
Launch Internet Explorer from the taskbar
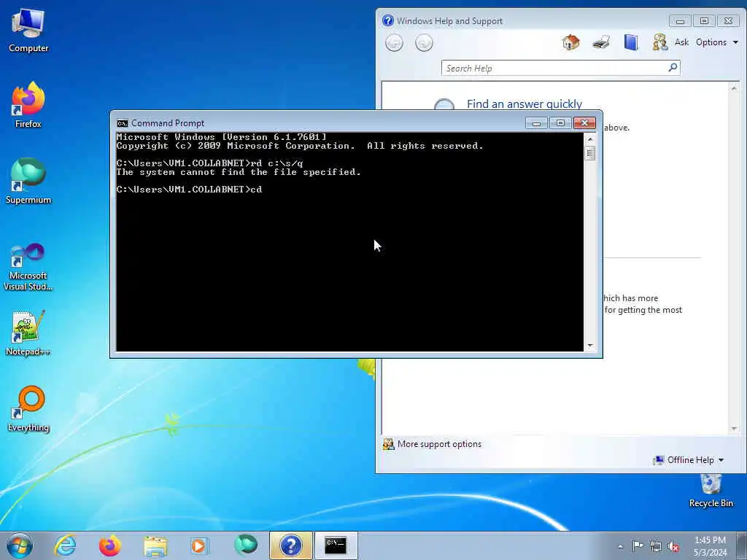coord(65,545)
